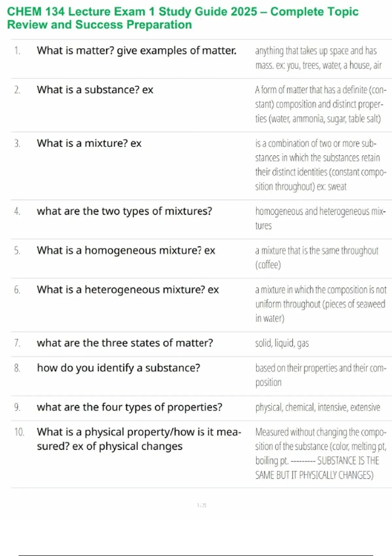Select the answer "anything that takes up space"
Viewport: 392px width, 556px height.
tap(318, 58)
